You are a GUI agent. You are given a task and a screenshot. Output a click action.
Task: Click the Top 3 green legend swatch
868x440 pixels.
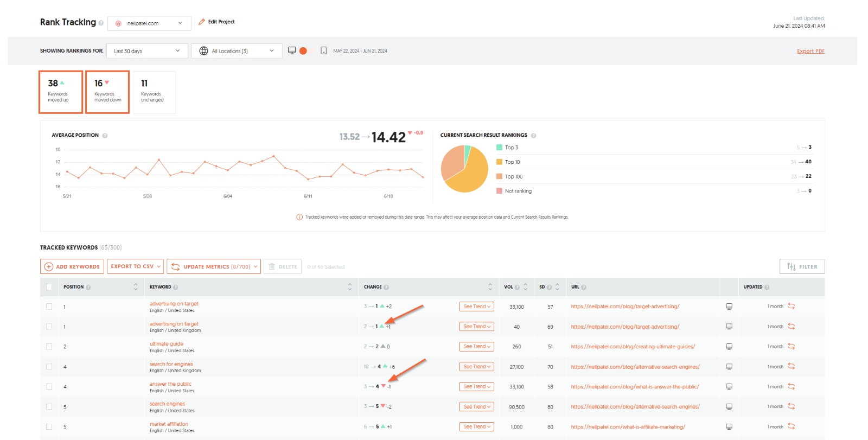(x=499, y=148)
